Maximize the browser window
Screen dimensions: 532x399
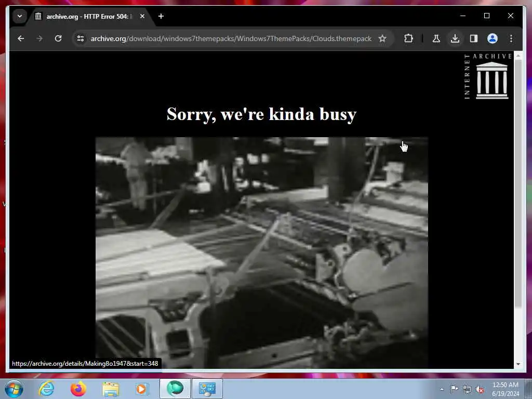pos(486,16)
